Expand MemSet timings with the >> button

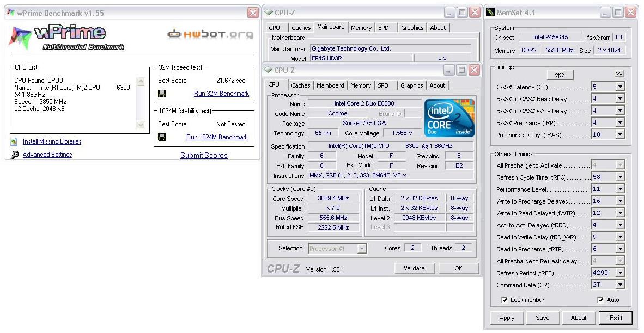[619, 74]
